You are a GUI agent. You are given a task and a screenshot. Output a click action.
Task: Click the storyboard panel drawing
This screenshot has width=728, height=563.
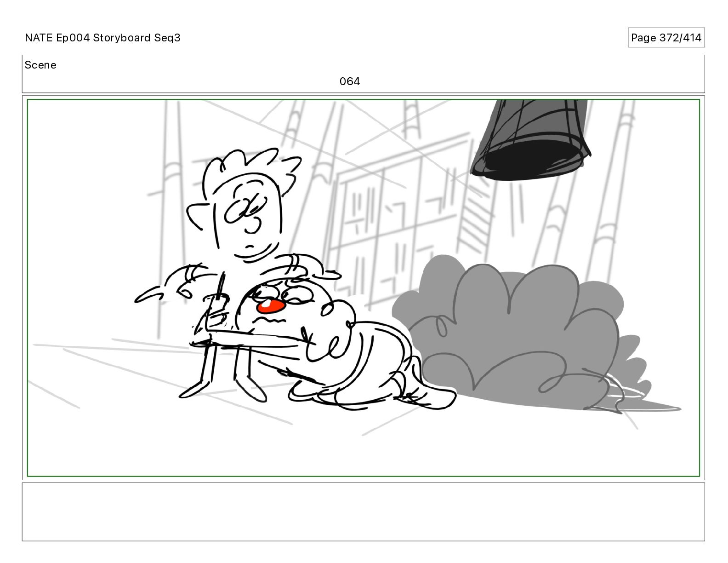364,288
